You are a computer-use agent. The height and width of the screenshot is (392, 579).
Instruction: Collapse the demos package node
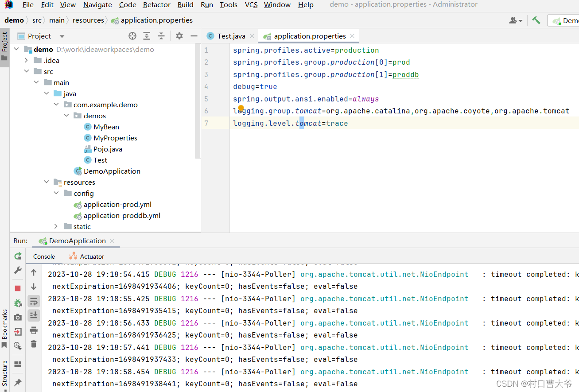tap(66, 116)
